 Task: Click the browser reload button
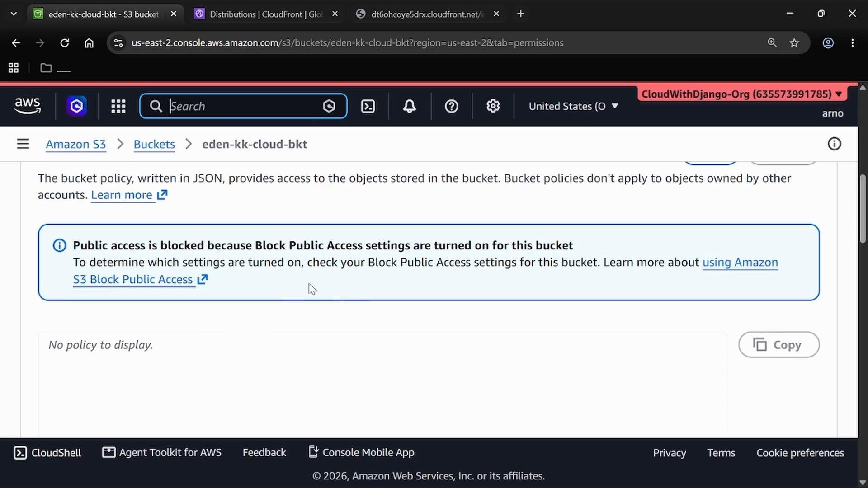[65, 43]
